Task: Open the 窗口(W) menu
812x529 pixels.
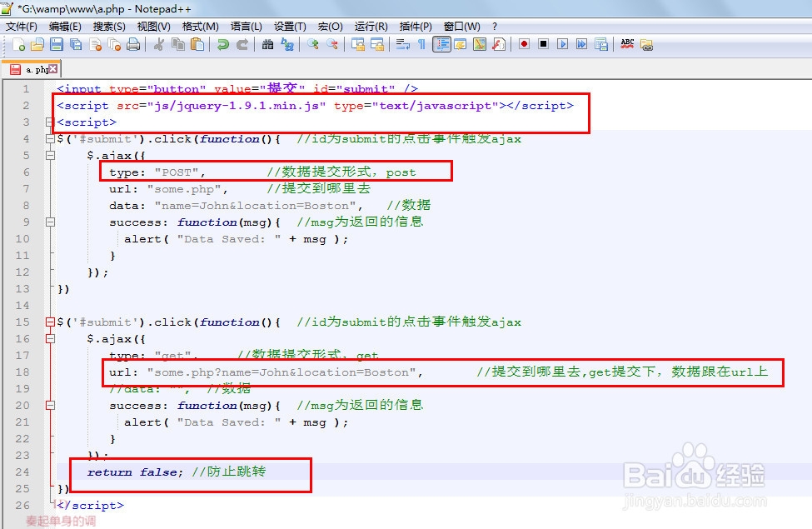Action: pyautogui.click(x=461, y=26)
